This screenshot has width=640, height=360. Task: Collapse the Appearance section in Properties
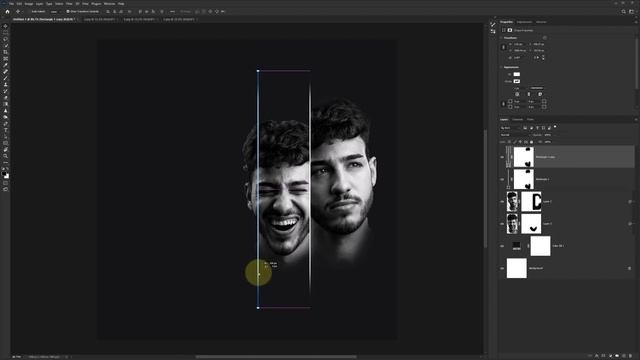502,67
